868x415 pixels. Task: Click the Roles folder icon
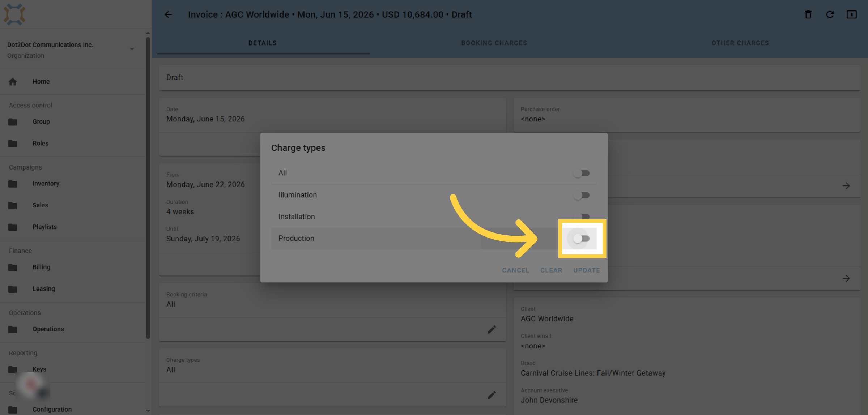coord(13,144)
